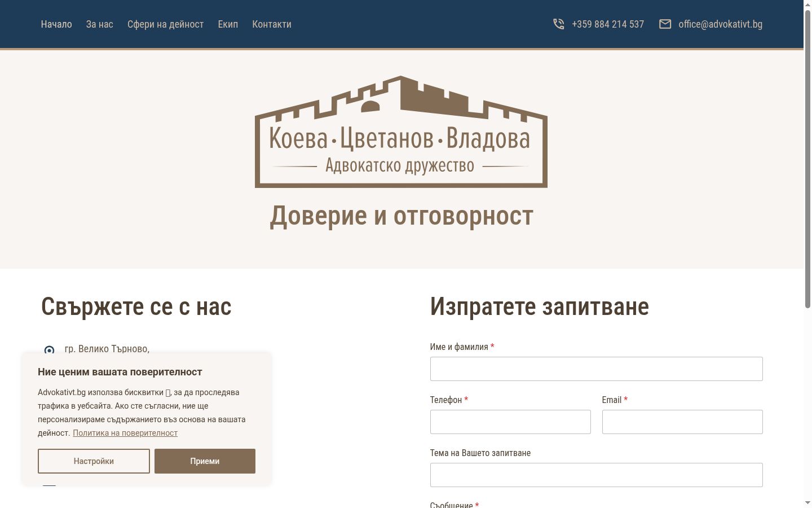Click the page vertical scrollbar thumb

[x=807, y=158]
